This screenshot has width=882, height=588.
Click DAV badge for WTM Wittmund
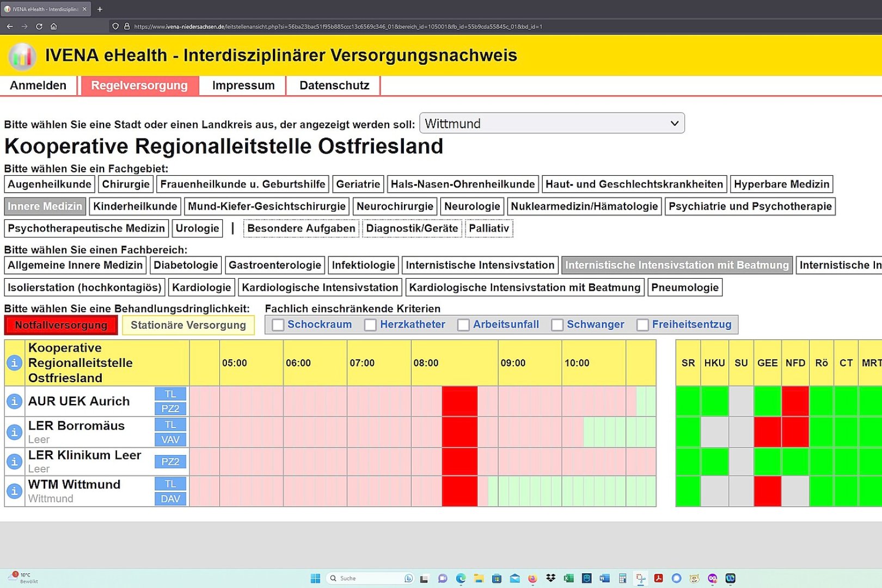click(170, 499)
